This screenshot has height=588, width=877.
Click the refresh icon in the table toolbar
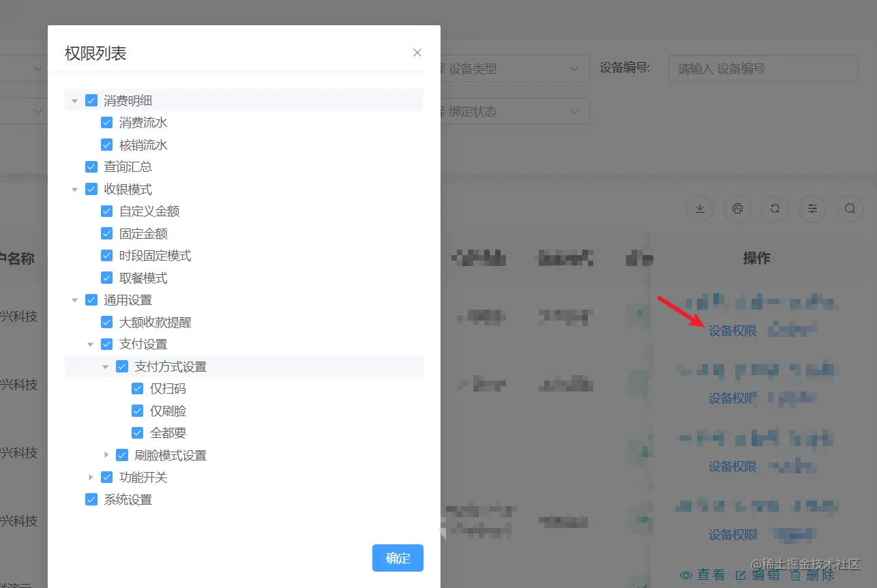click(x=775, y=209)
